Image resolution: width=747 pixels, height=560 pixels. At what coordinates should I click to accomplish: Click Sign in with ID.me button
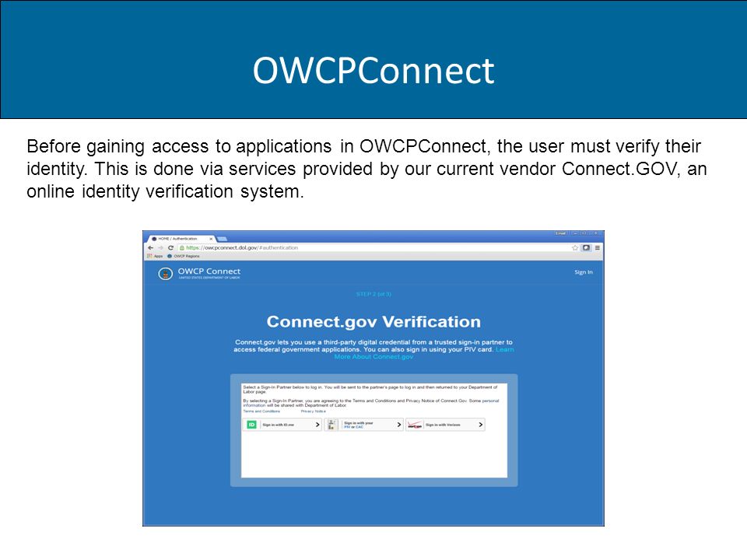(x=282, y=425)
